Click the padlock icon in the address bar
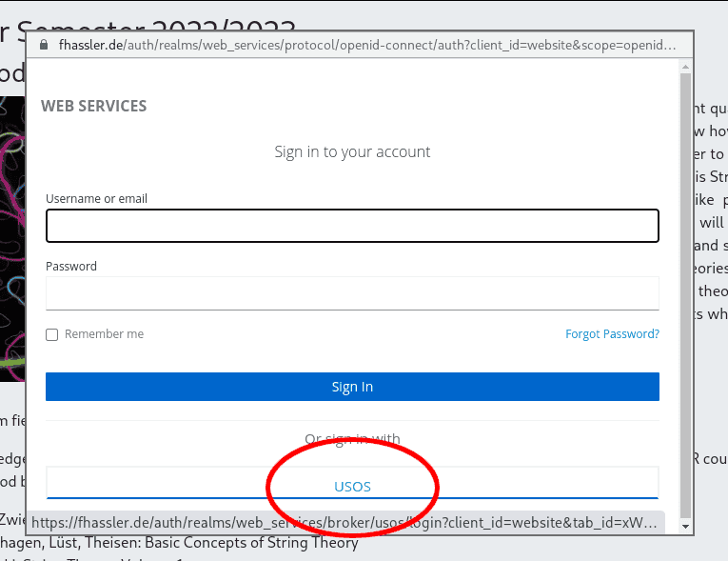Image resolution: width=728 pixels, height=561 pixels. 42,46
